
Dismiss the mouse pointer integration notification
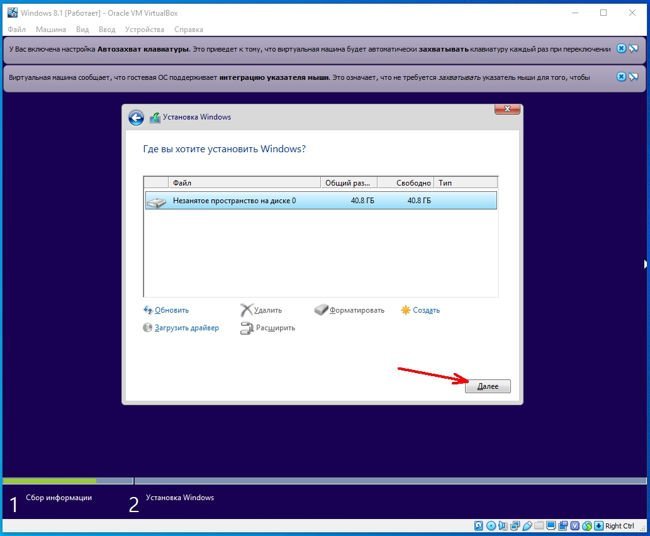[621, 77]
